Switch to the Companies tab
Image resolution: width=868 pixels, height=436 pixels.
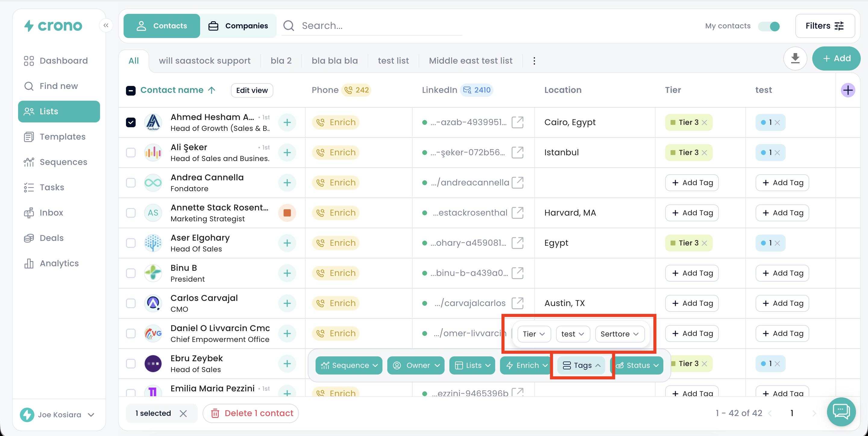pos(238,26)
